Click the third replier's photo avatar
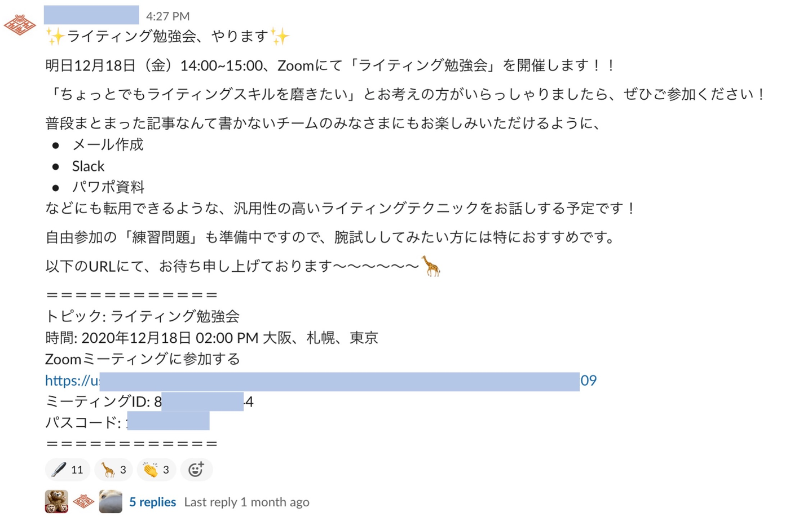This screenshot has width=812, height=530. (111, 502)
